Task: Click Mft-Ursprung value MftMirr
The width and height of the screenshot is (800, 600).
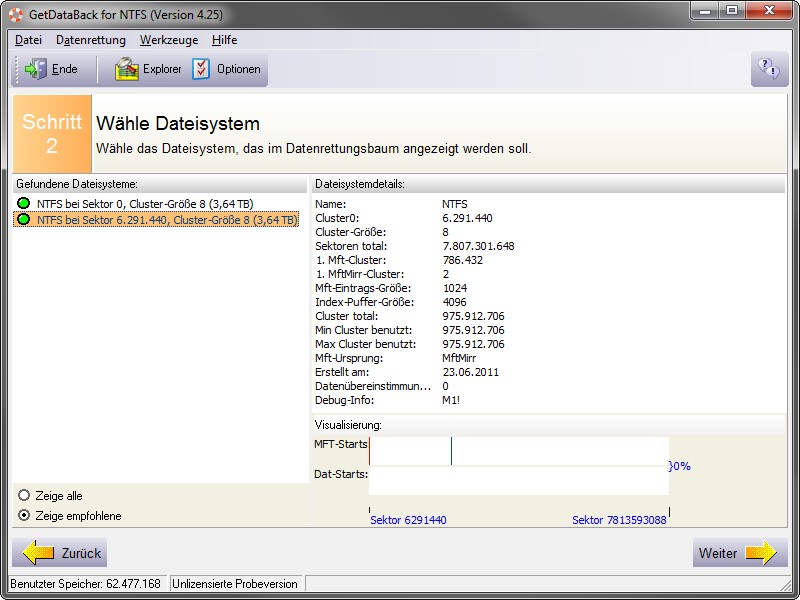Action: point(459,358)
